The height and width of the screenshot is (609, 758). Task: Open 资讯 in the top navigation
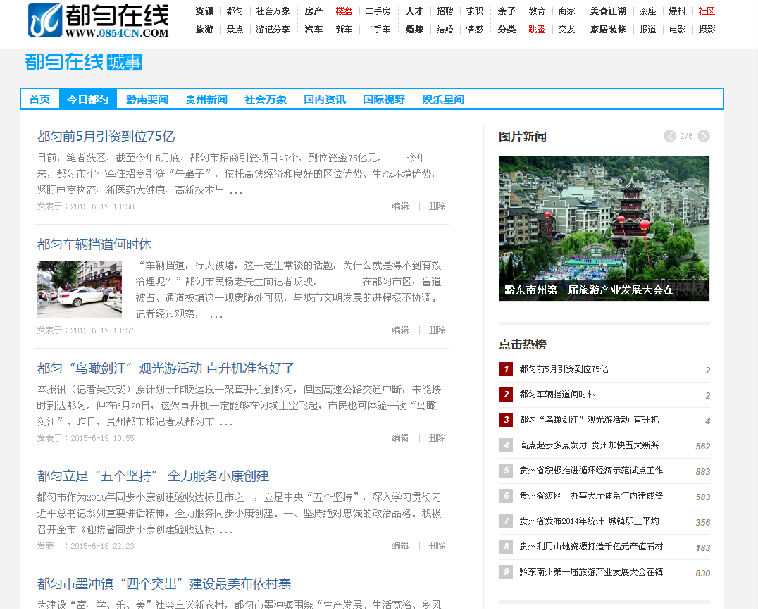(204, 11)
